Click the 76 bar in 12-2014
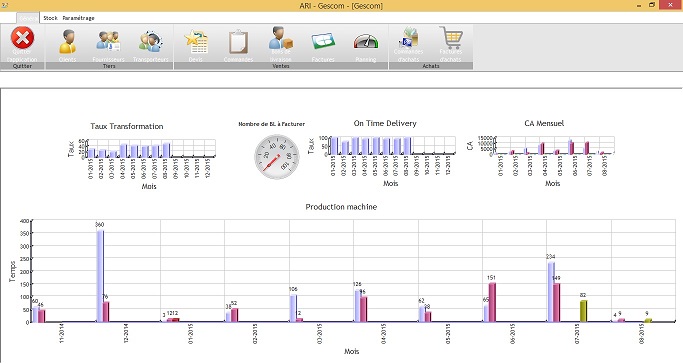The width and height of the screenshot is (683, 364). click(x=106, y=312)
